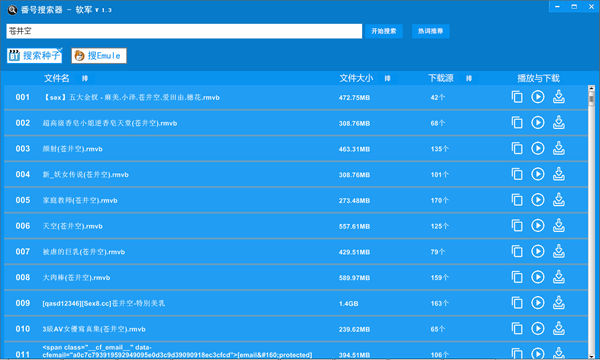The width and height of the screenshot is (600, 360).
Task: Close the 番号搜索器 window
Action: [591, 7]
